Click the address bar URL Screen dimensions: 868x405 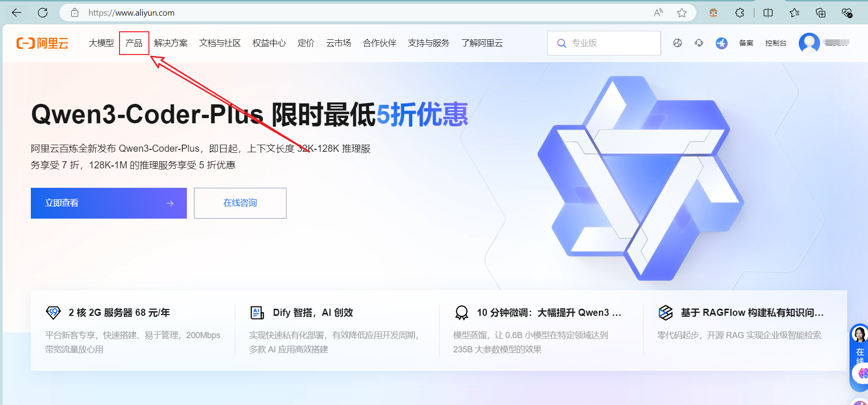(x=131, y=13)
